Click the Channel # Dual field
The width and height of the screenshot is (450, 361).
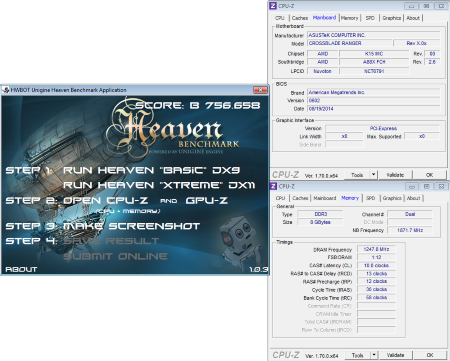click(410, 214)
